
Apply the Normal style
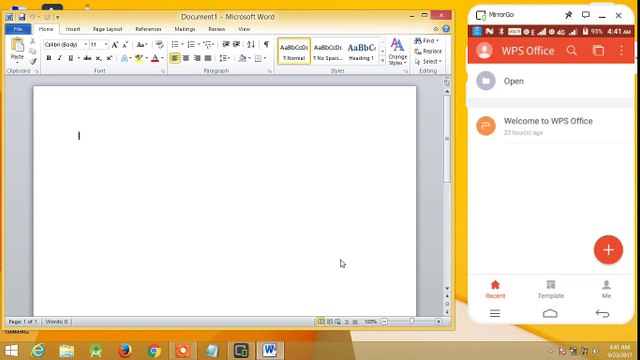(294, 51)
